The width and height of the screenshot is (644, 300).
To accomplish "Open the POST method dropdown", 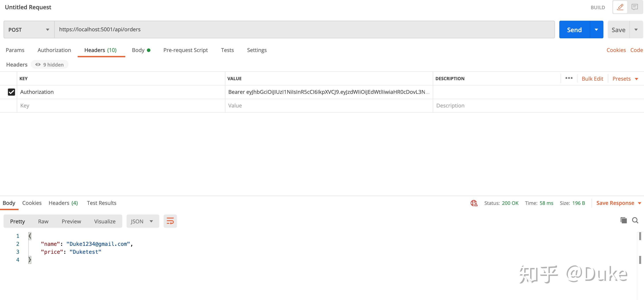I will [29, 30].
